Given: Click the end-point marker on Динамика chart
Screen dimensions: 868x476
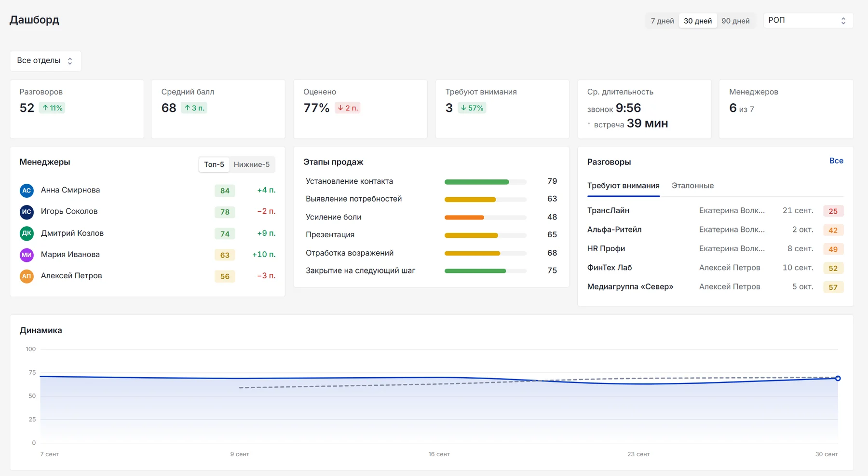Looking at the screenshot, I should click(838, 379).
